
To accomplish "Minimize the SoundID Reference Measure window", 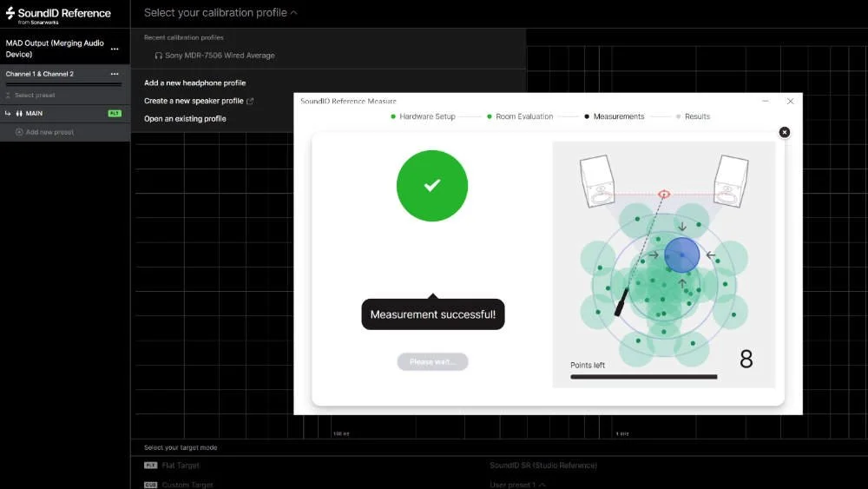I will click(x=765, y=102).
